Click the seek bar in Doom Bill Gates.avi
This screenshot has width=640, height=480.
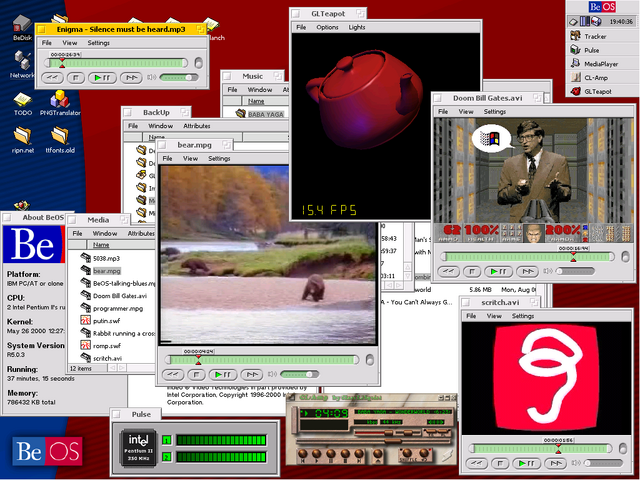pyautogui.click(x=527, y=257)
